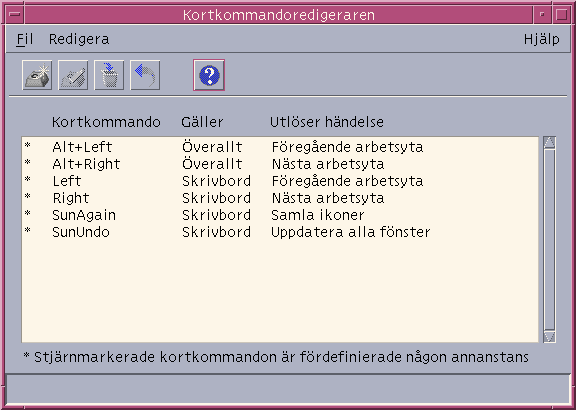Click the Undo blue arrow icon

click(x=145, y=75)
